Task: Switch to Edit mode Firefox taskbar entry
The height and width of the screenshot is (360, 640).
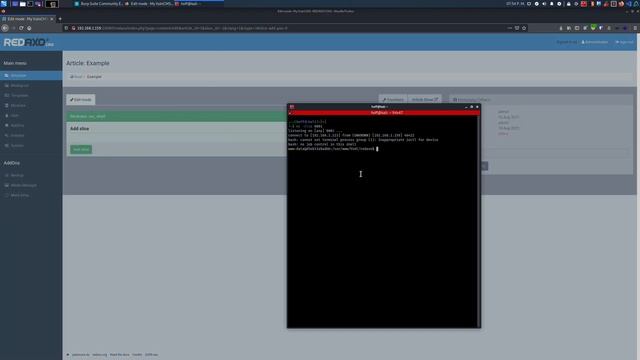Action: pos(148,4)
